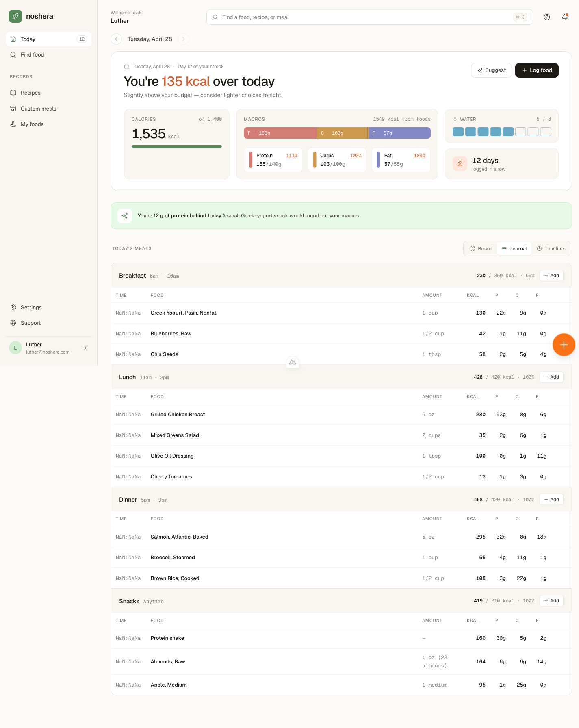Click the protein macro bar segment
The width and height of the screenshot is (579, 728).
click(280, 133)
